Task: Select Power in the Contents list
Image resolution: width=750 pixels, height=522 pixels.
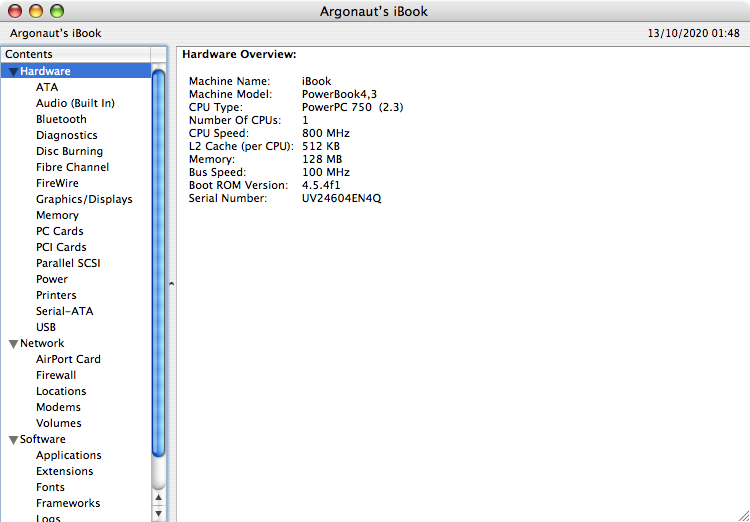Action: (x=52, y=279)
